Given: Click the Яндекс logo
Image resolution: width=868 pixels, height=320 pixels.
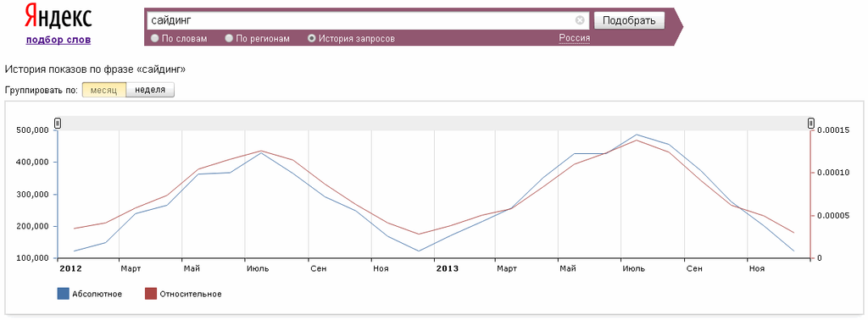Looking at the screenshot, I should (58, 17).
